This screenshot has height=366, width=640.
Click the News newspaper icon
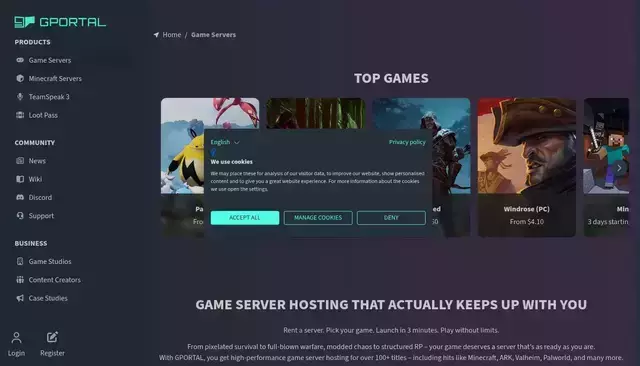[20, 161]
